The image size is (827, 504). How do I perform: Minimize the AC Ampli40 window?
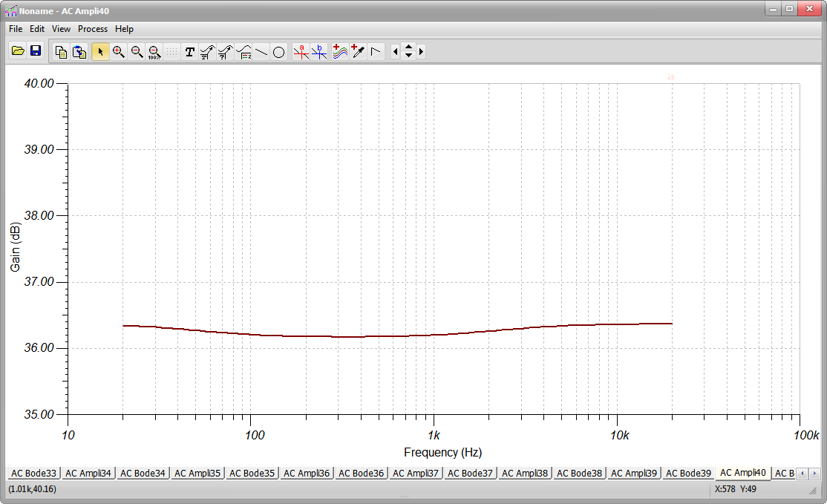(774, 8)
